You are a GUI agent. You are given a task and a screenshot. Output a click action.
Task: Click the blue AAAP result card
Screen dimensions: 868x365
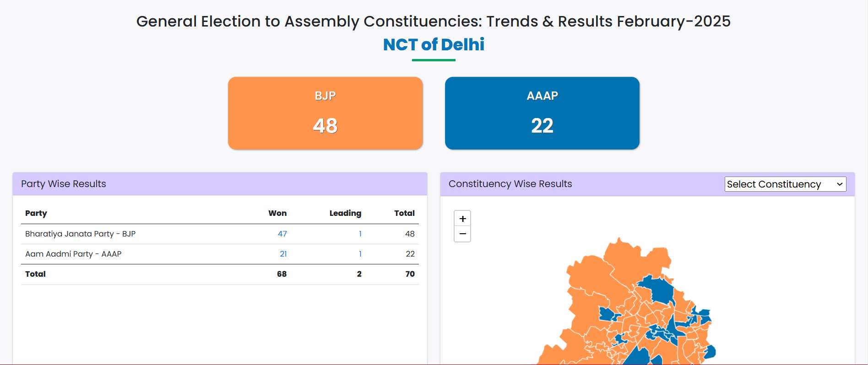[542, 113]
